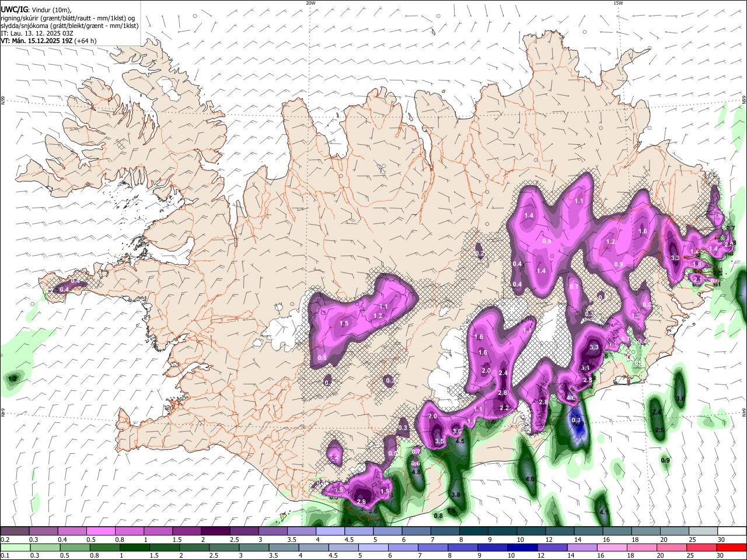The height and width of the screenshot is (560, 747).
Task: Click the '4.1' value near the bottom edge
Action: click(x=604, y=512)
